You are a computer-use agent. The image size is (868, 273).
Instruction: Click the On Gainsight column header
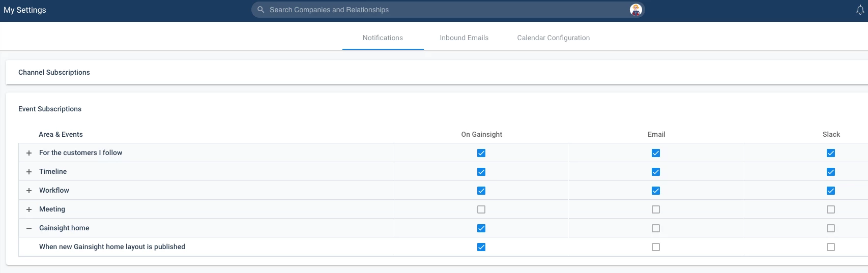coord(481,134)
